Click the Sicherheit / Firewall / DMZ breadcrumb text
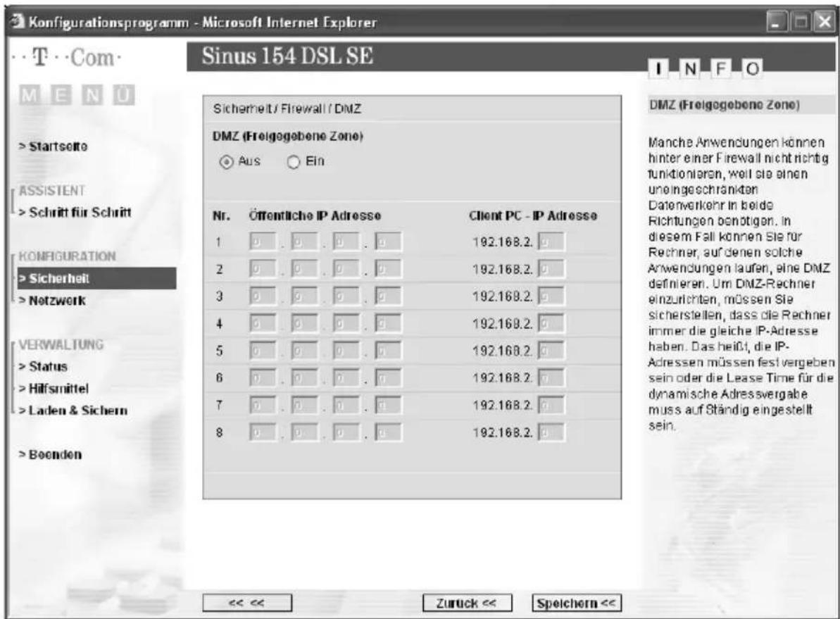840x619 pixels. click(287, 108)
